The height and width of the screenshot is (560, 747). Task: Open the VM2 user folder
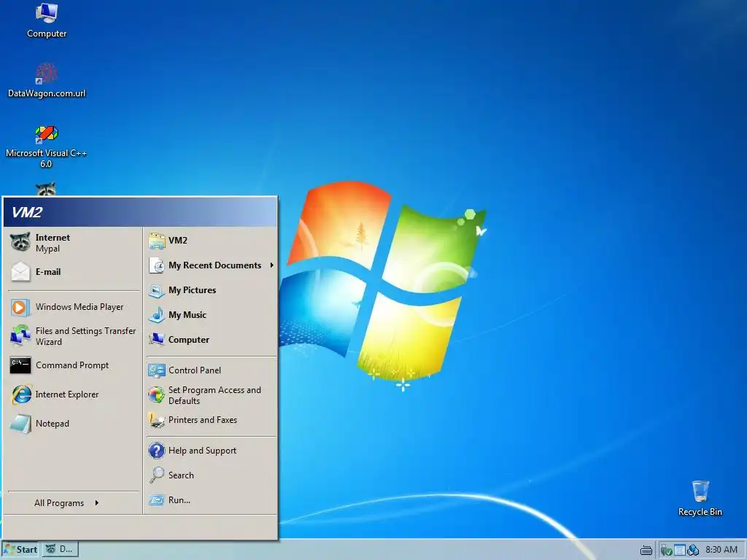tap(211, 241)
